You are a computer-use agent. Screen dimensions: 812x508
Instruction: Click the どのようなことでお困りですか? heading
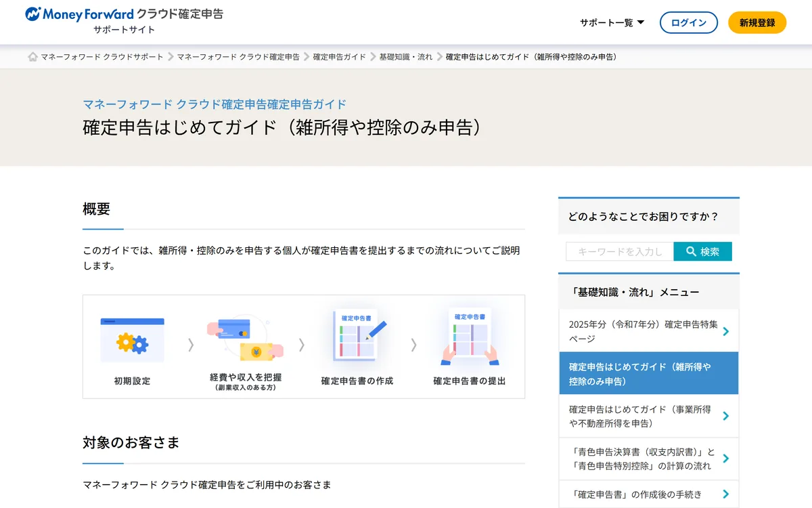click(x=643, y=217)
